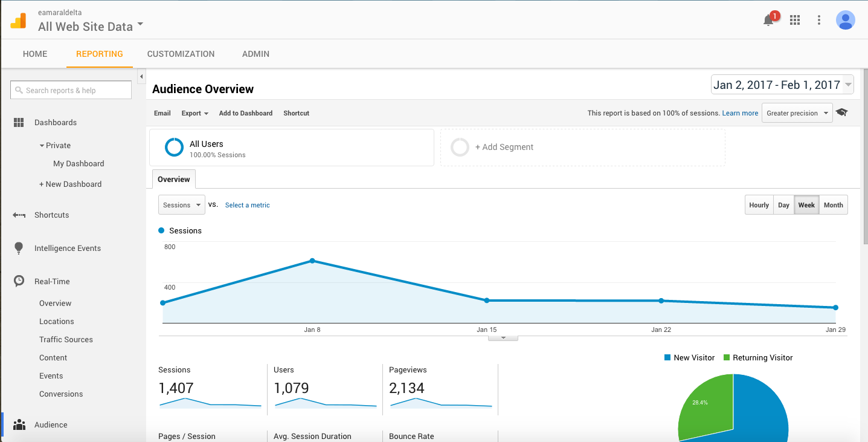Expand the annotations drawer below chart

tap(503, 338)
